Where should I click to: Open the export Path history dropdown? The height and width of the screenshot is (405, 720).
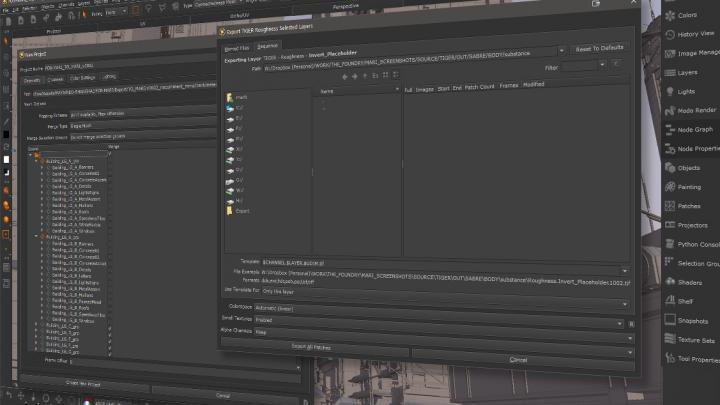pyautogui.click(x=562, y=49)
